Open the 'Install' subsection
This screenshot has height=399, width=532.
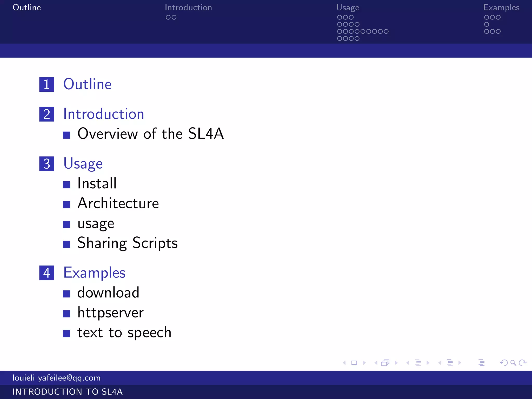coord(97,183)
